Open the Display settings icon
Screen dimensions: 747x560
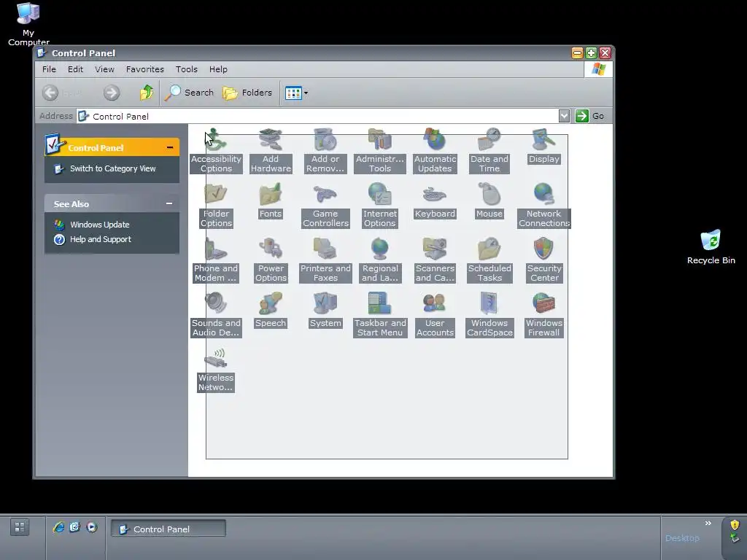543,146
